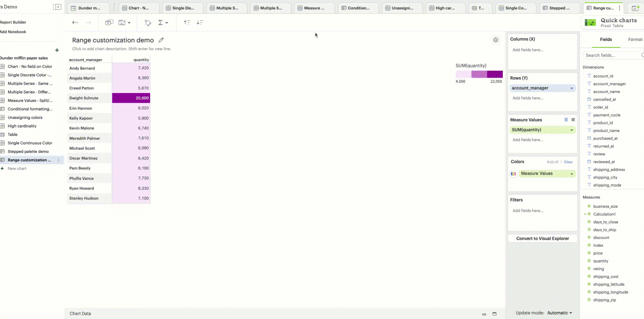
Task: Open the color palette icon in Colors
Action: tap(513, 174)
